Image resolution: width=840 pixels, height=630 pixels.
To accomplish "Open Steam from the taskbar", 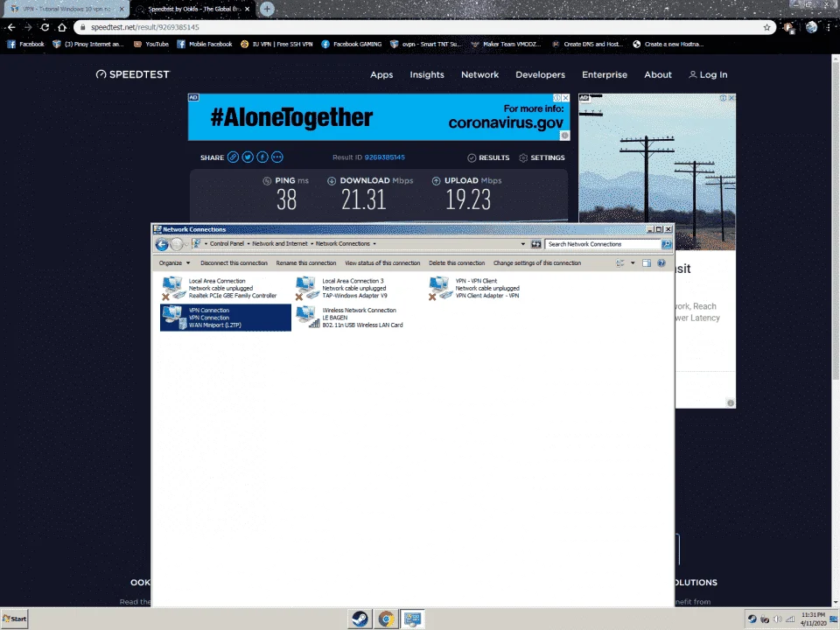I will (360, 619).
